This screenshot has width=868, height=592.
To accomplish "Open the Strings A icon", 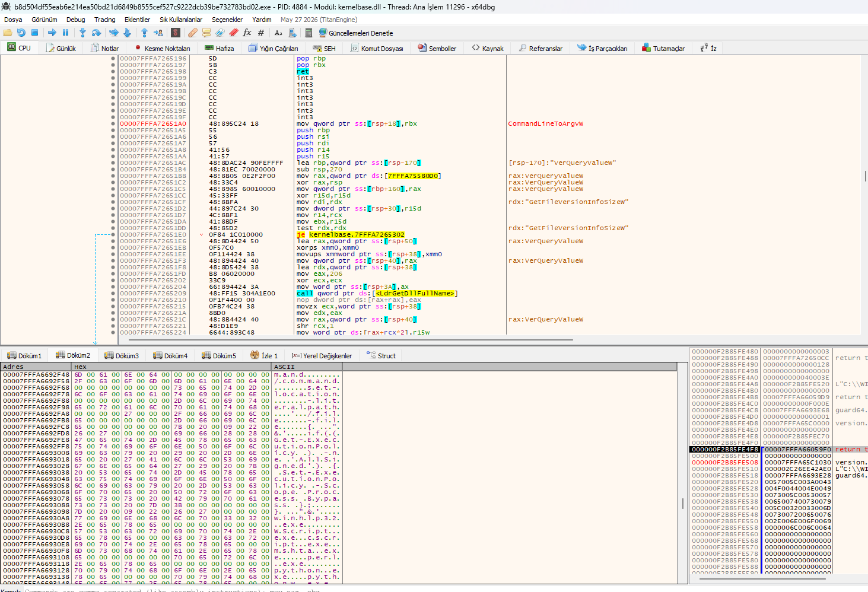I will point(278,33).
